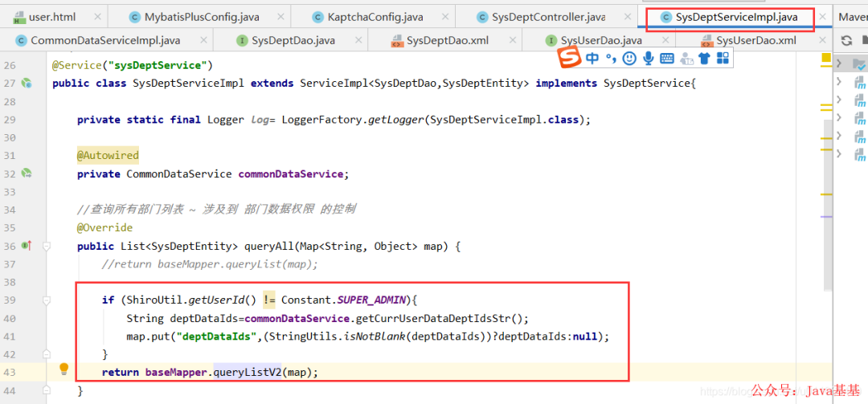Close the CommonDataServiceImpl.java tab
Image resolution: width=868 pixels, height=404 pixels.
click(203, 40)
